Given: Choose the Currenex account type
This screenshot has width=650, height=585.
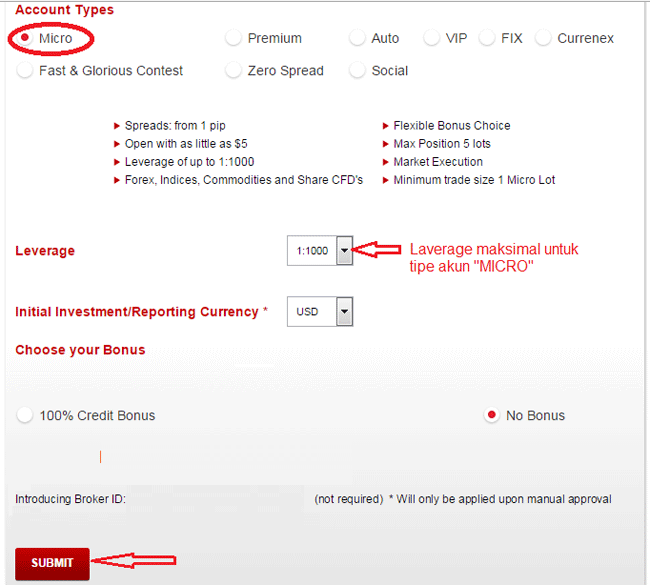Looking at the screenshot, I should tap(543, 38).
